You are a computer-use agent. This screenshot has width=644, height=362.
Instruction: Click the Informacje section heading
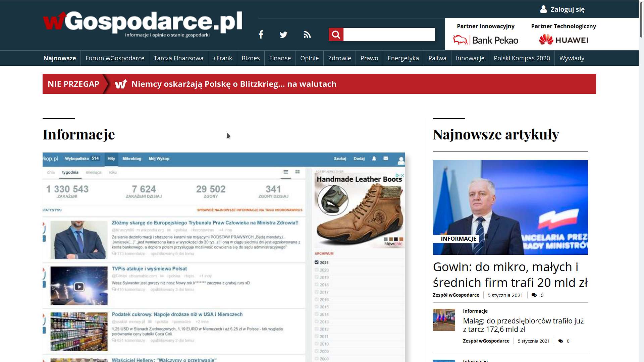point(79,134)
